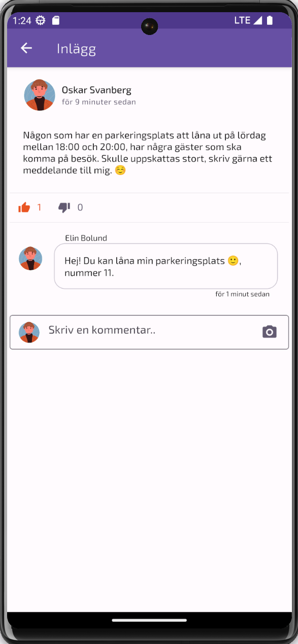Tap the thumbs up like icon
Viewport: 298px width, 644px height.
click(x=24, y=207)
